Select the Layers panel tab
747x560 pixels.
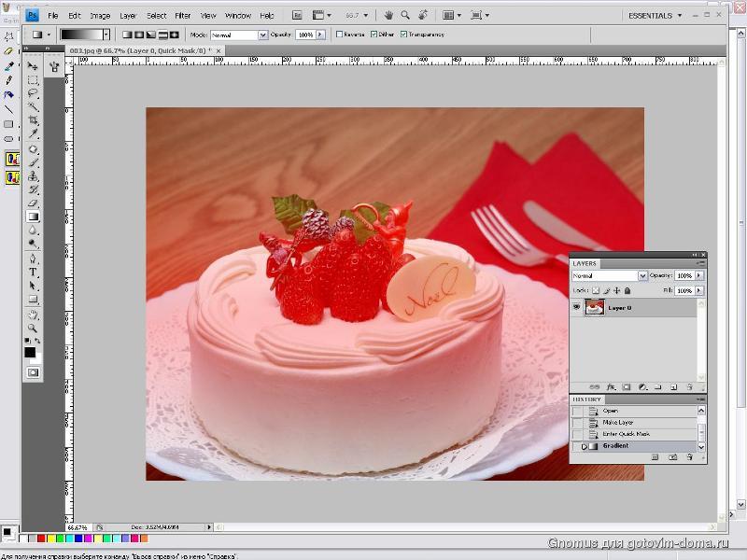(x=585, y=263)
